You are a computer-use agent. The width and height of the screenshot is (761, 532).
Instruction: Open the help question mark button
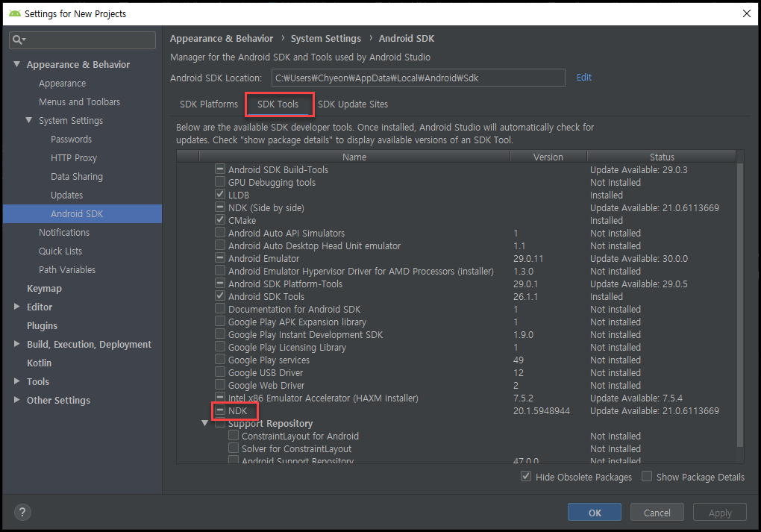[22, 512]
